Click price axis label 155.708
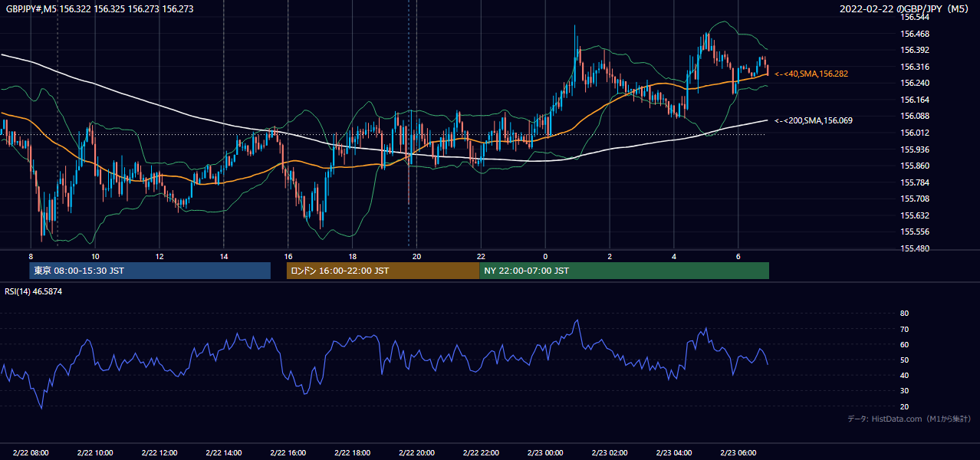Screen dimensions: 980x460 [x=914, y=199]
